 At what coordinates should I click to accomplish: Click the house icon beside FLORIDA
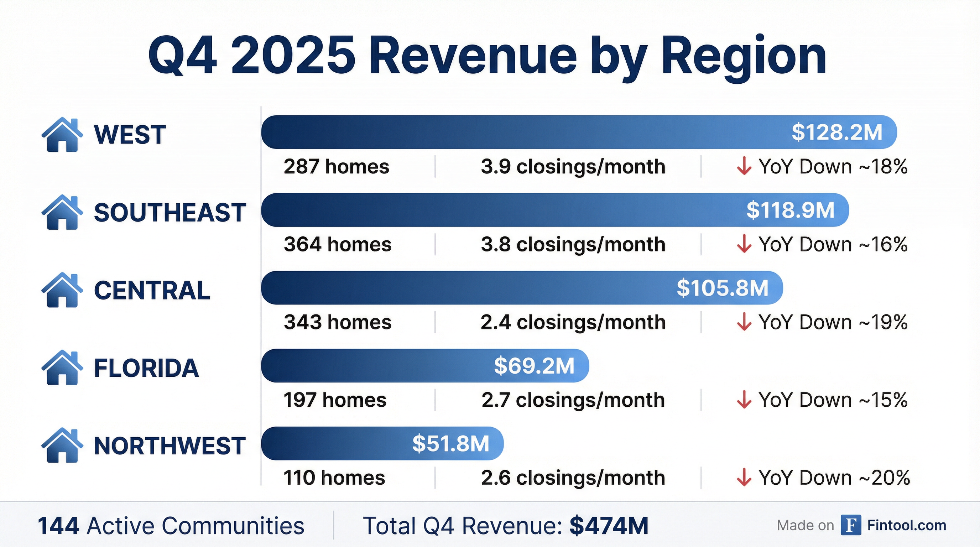62,368
